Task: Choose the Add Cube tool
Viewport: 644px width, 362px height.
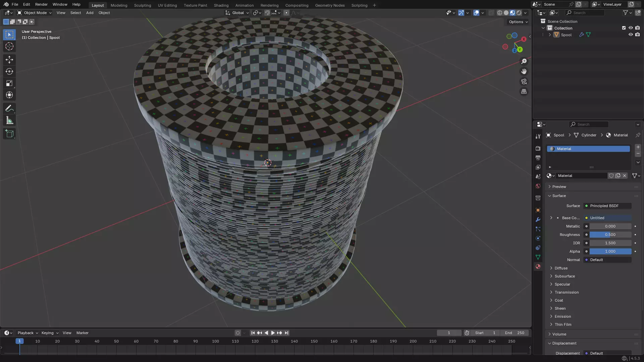Action: click(9, 134)
